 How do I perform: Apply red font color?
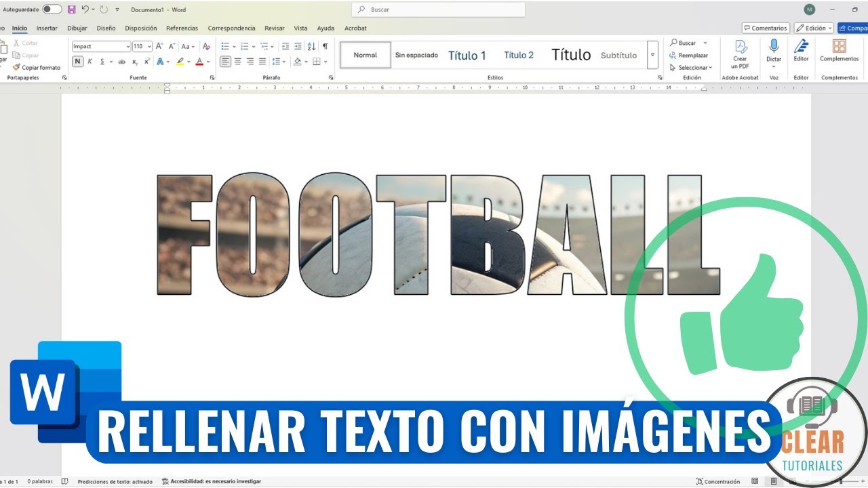click(199, 62)
